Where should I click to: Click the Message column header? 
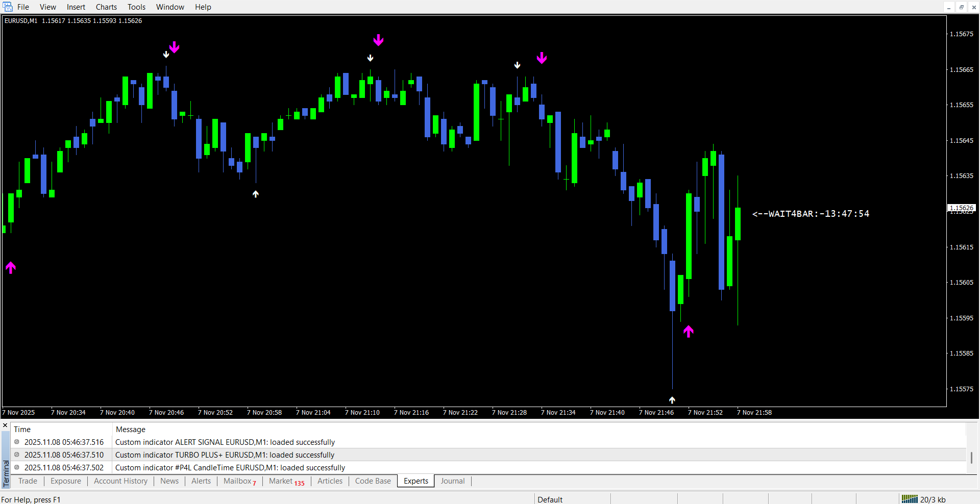pos(131,430)
